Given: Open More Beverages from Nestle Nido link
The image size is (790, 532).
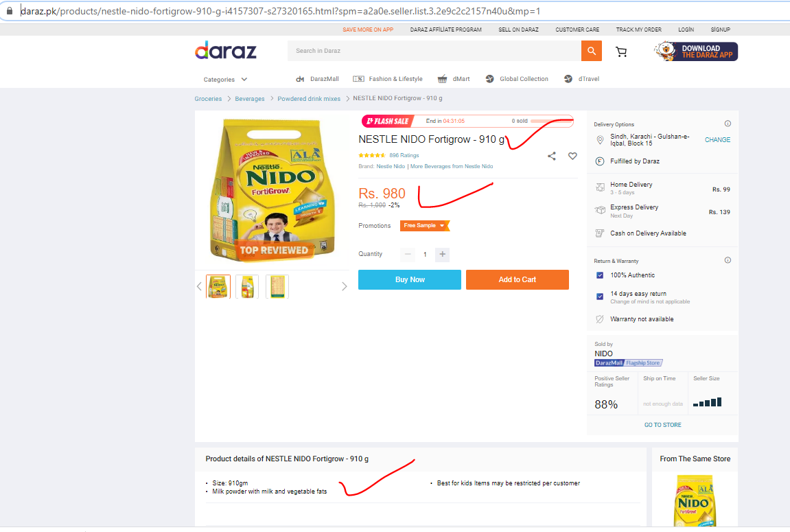Looking at the screenshot, I should 452,166.
